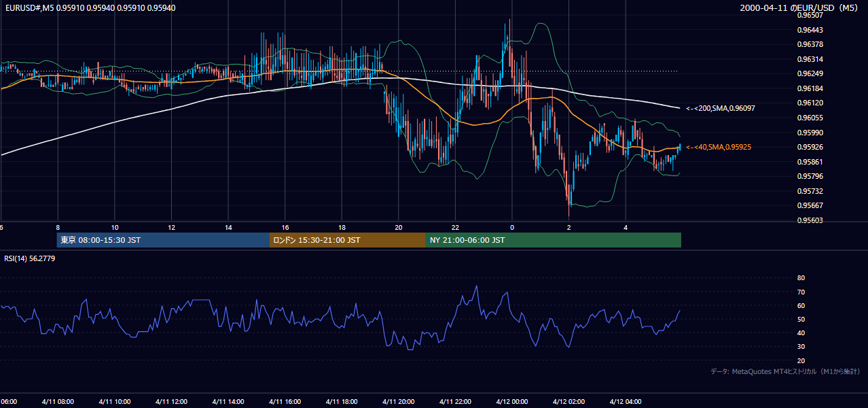Click RSI scale value 60
The image size is (868, 408).
(801, 305)
